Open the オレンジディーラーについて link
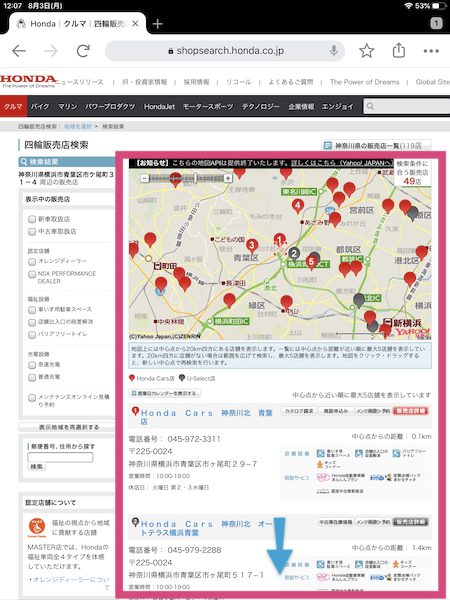450x600 pixels. 71,583
